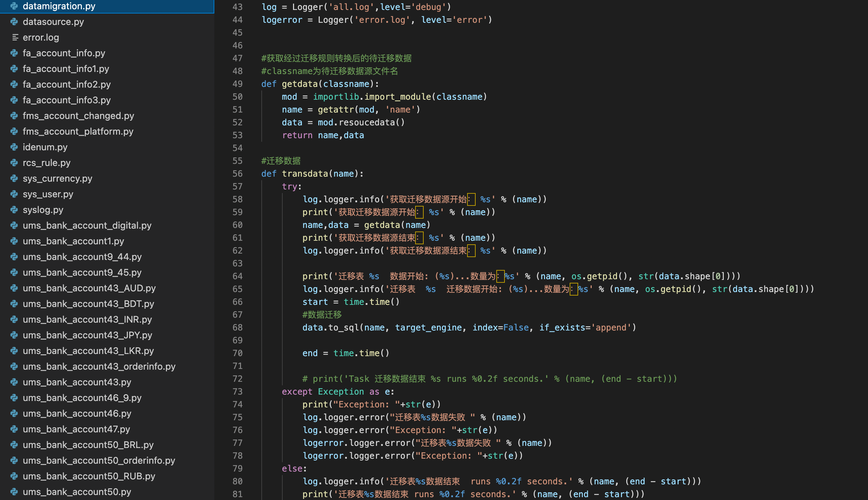The height and width of the screenshot is (500, 868).
Task: Open ums_bank_account50_RUB.py
Action: 107,476
